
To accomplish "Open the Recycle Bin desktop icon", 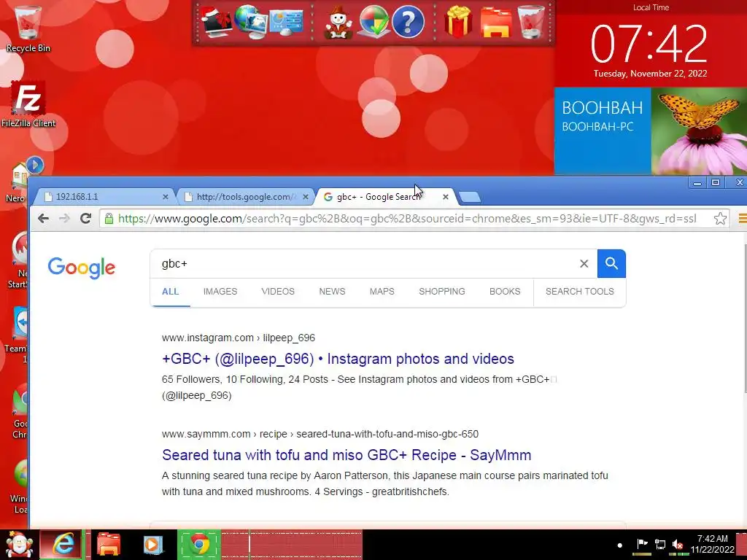I will pos(28,28).
